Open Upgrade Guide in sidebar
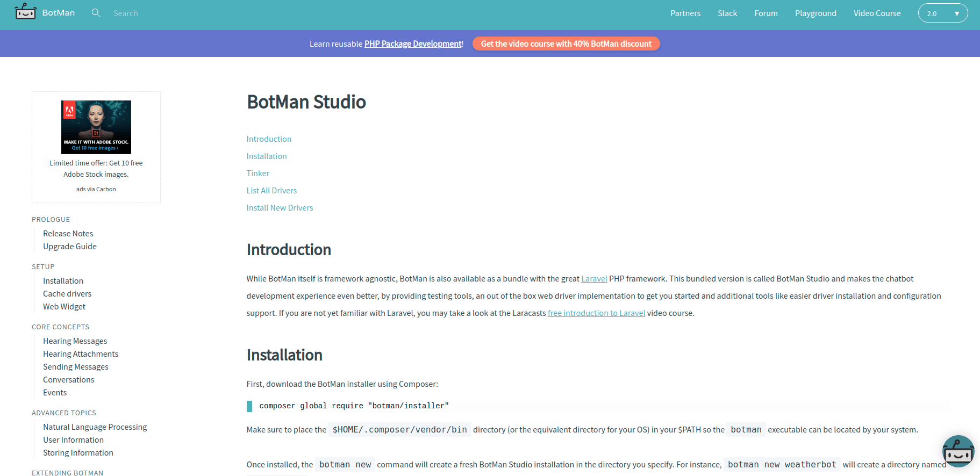Viewport: 980px width, 476px height. point(70,247)
